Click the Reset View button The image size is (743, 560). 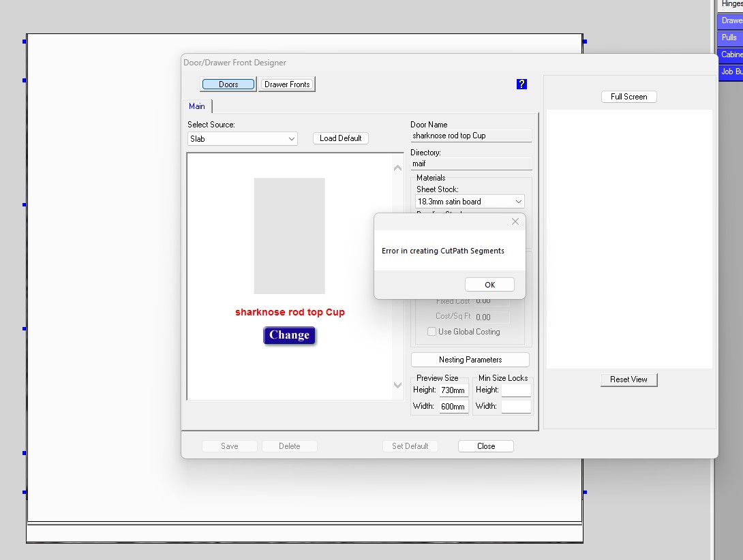(628, 379)
